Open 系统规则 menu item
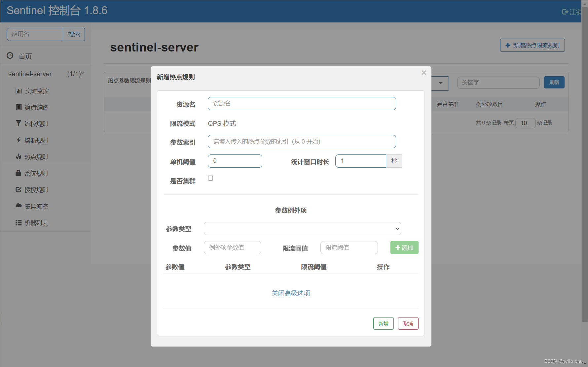This screenshot has width=588, height=367. coord(36,173)
